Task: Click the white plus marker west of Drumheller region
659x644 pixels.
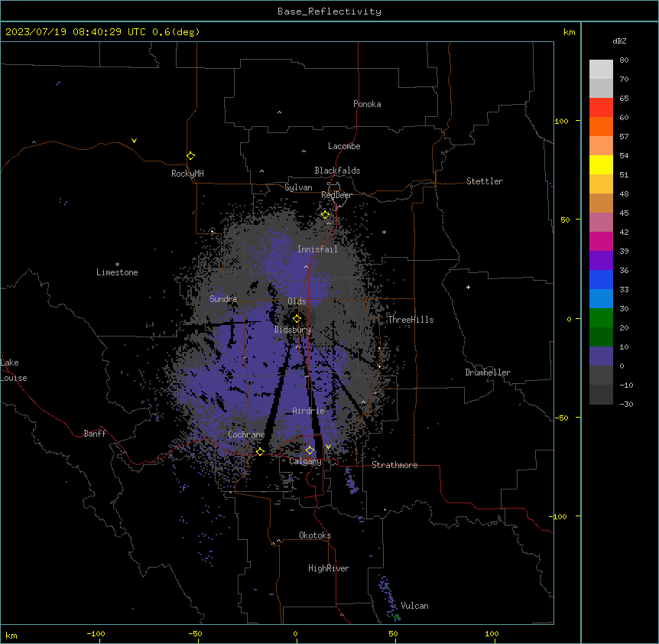Action: point(468,287)
